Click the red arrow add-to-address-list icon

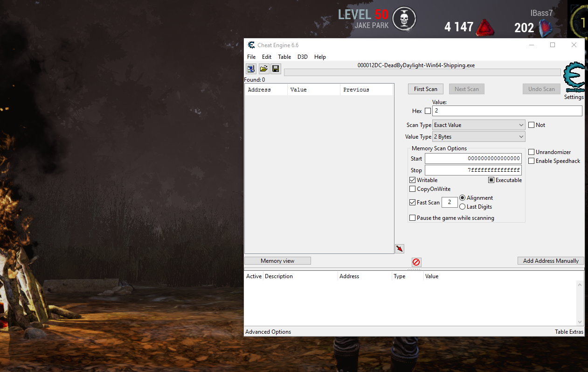tap(399, 249)
